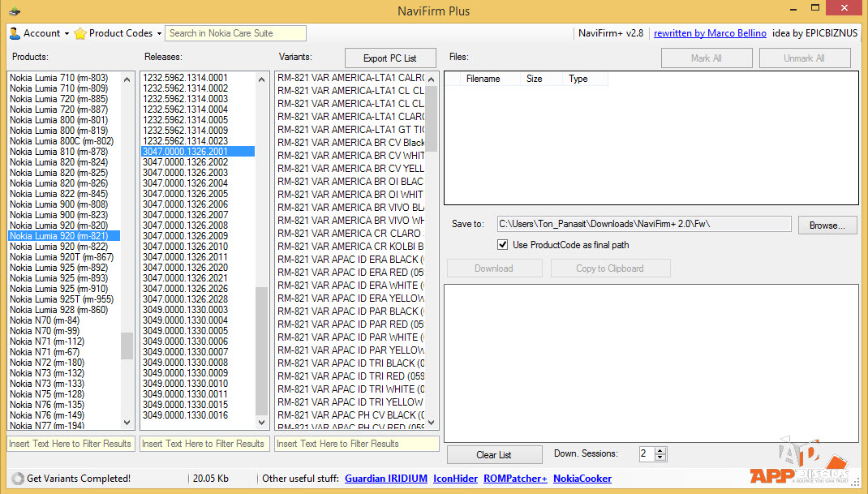Select Nokia N76 (rm-149) product
Image resolution: width=868 pixels, height=494 pixels.
coord(63,415)
